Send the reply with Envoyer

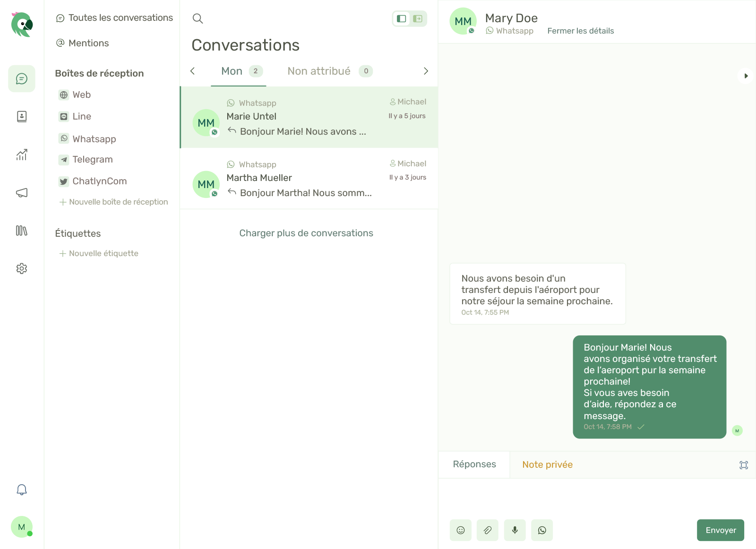pos(720,530)
